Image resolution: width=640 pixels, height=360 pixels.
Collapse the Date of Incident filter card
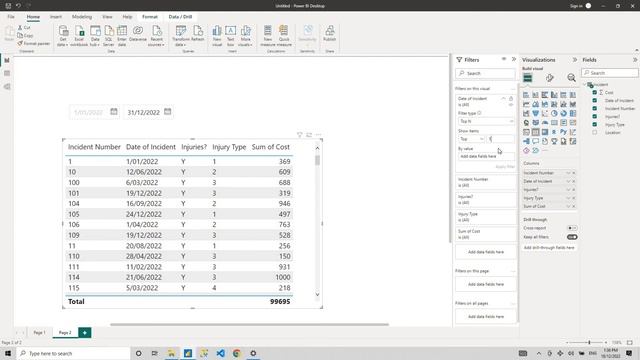(503, 99)
